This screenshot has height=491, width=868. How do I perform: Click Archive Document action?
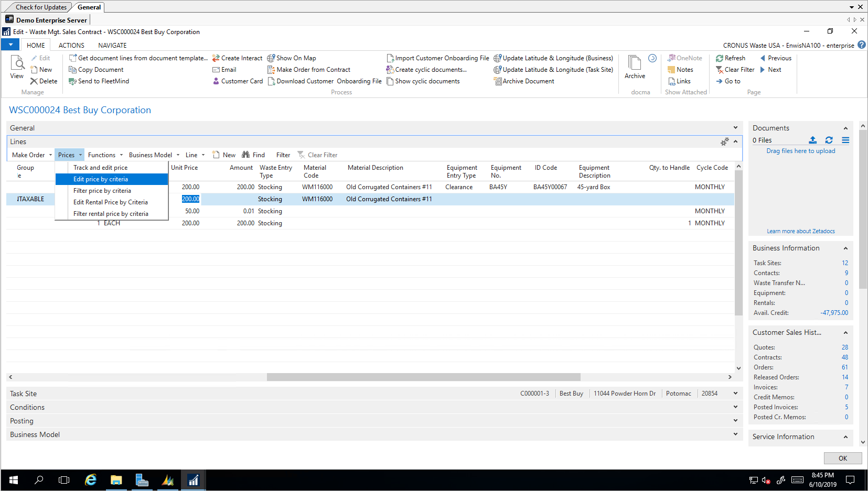pos(524,81)
